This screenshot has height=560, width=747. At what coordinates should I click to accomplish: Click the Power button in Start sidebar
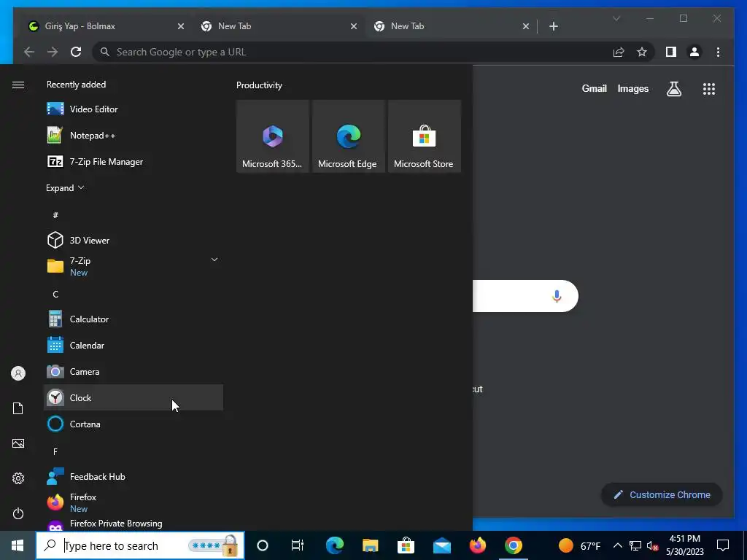click(x=18, y=513)
